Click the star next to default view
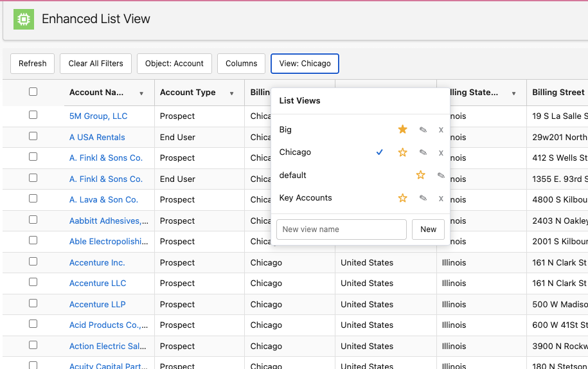Screen dimensions: 588x369 [x=420, y=175]
